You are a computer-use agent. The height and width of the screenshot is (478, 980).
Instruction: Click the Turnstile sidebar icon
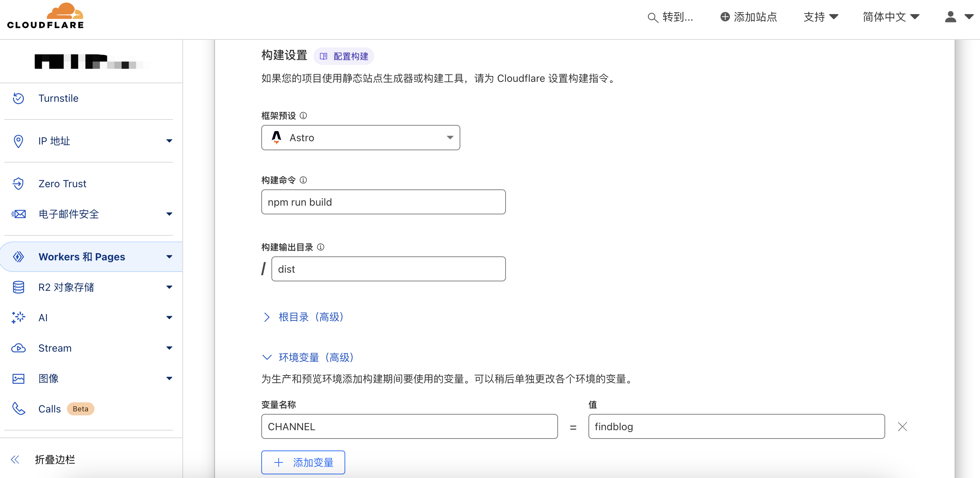pos(18,98)
